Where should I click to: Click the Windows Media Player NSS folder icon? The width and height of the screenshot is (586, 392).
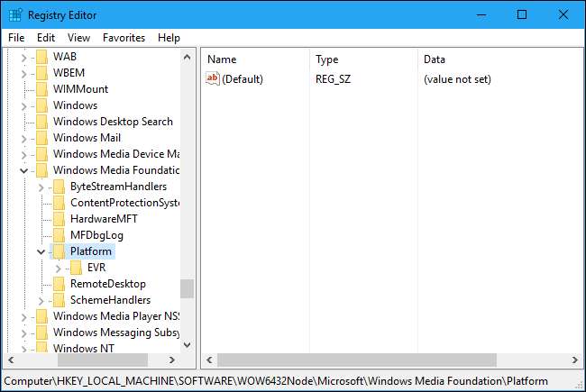tap(41, 316)
